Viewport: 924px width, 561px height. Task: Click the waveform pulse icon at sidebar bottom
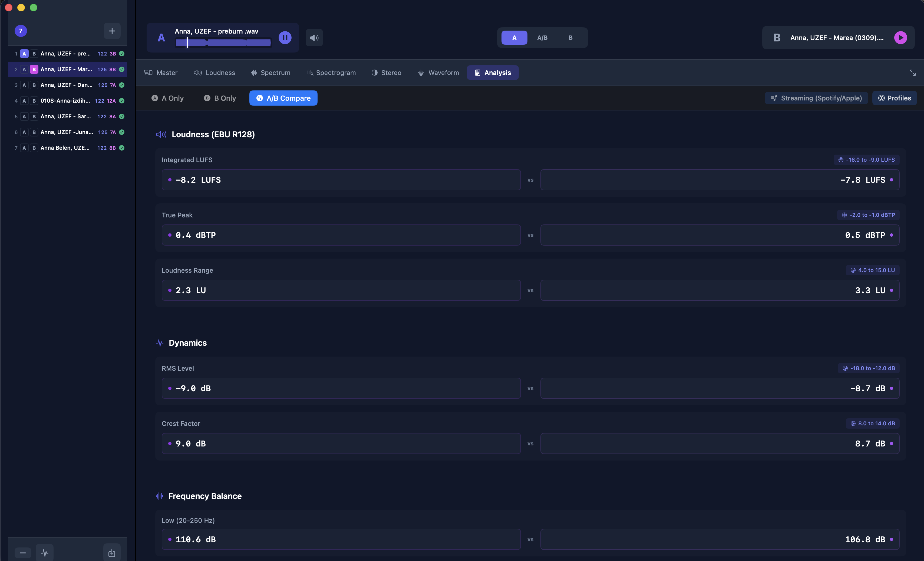45,553
